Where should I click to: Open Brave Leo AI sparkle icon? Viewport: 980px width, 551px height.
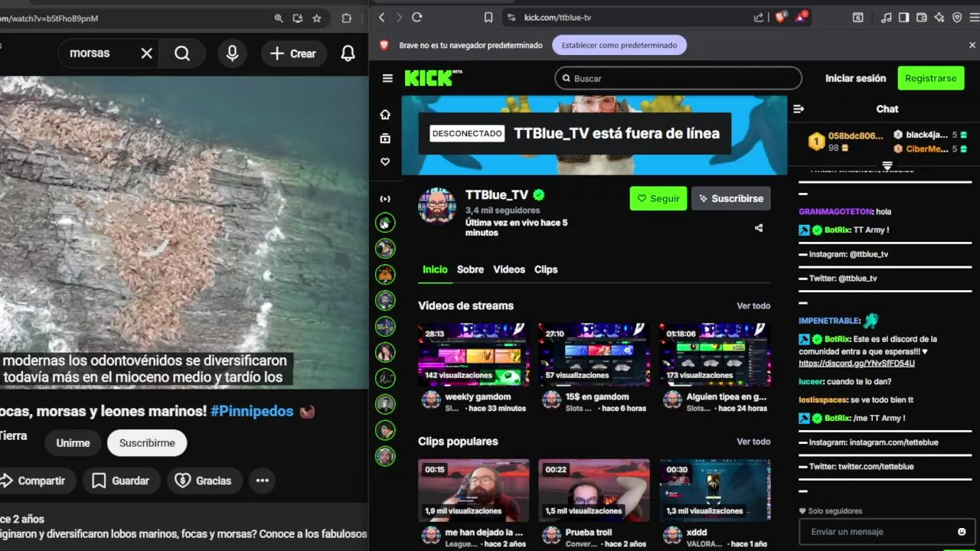939,17
